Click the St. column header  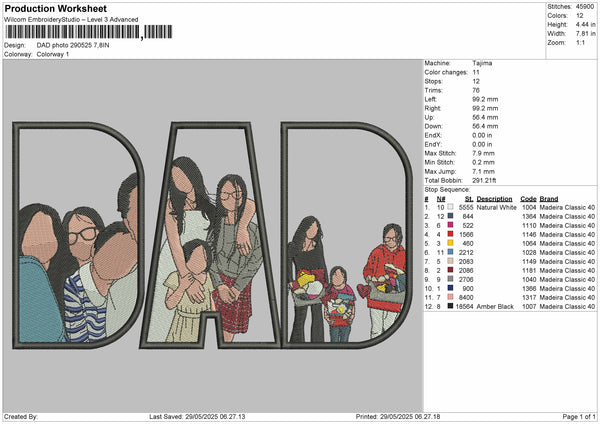pos(469,199)
